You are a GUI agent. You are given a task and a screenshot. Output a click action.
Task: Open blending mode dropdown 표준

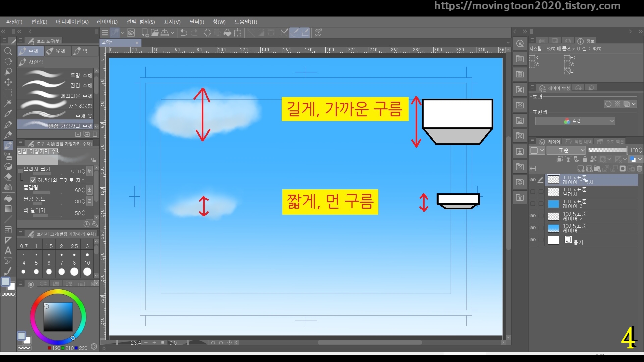click(x=566, y=150)
